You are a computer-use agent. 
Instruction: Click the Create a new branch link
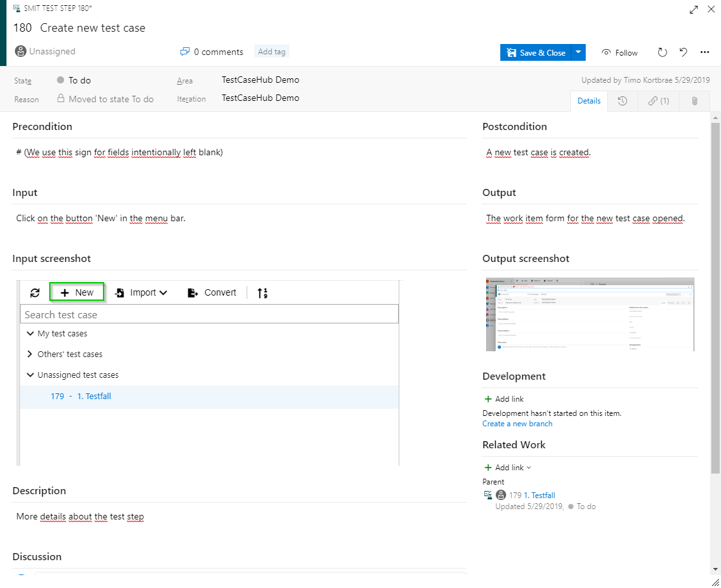tap(517, 424)
